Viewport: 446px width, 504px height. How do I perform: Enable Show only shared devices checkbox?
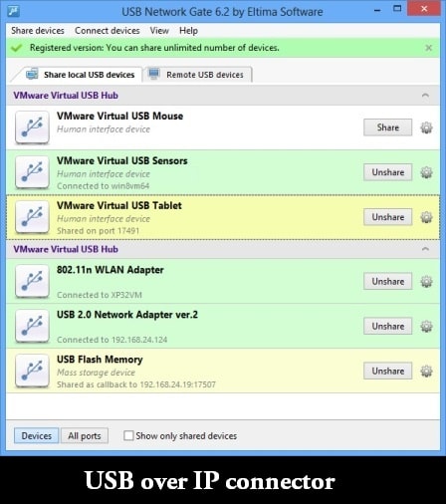click(128, 435)
